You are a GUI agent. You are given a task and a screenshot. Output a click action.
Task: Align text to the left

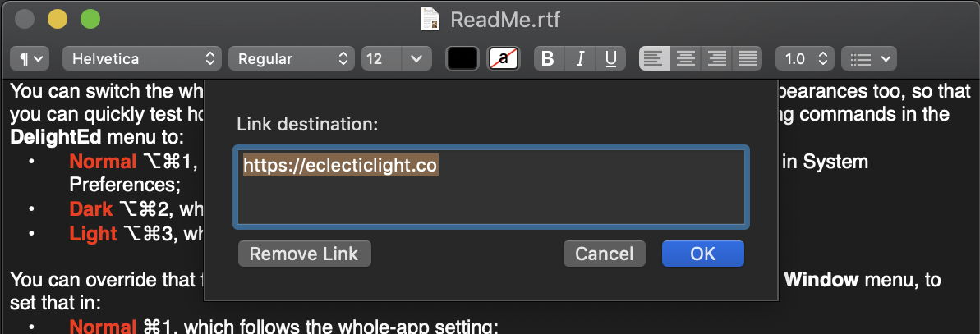[x=654, y=59]
